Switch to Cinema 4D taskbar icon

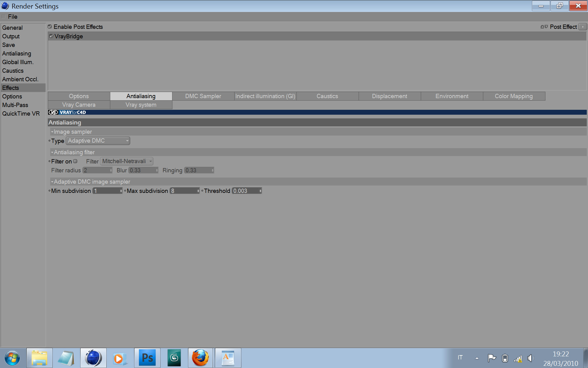pos(93,358)
